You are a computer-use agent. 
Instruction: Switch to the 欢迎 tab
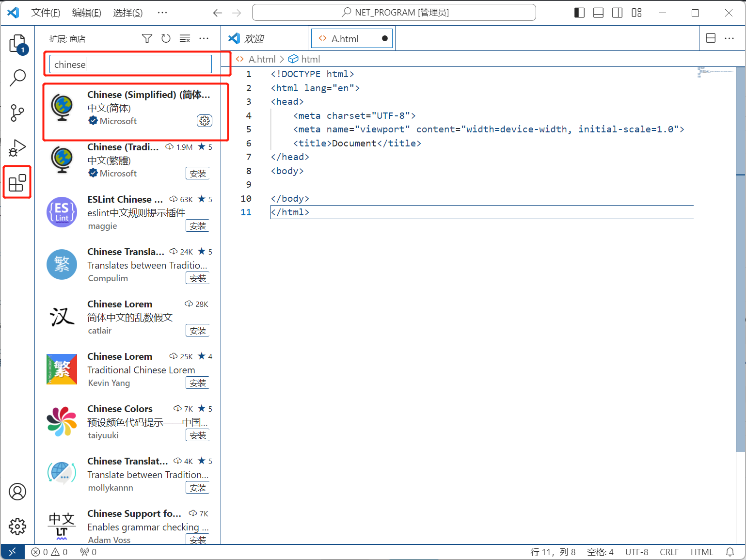point(254,39)
